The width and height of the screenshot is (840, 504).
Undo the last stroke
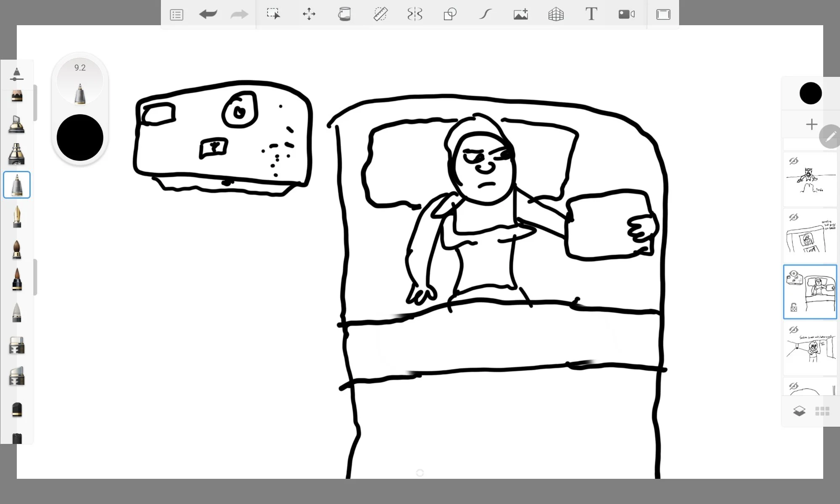208,14
